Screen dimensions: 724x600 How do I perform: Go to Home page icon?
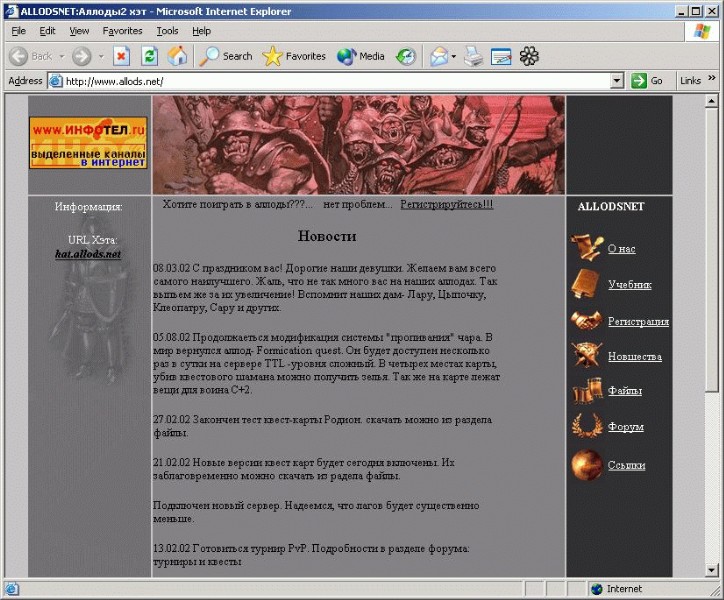177,56
